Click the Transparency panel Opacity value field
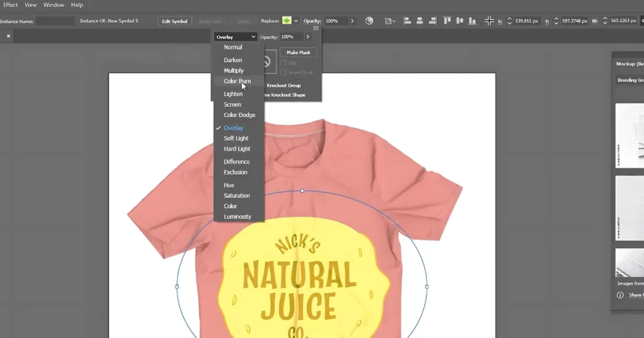644x338 pixels. point(291,37)
